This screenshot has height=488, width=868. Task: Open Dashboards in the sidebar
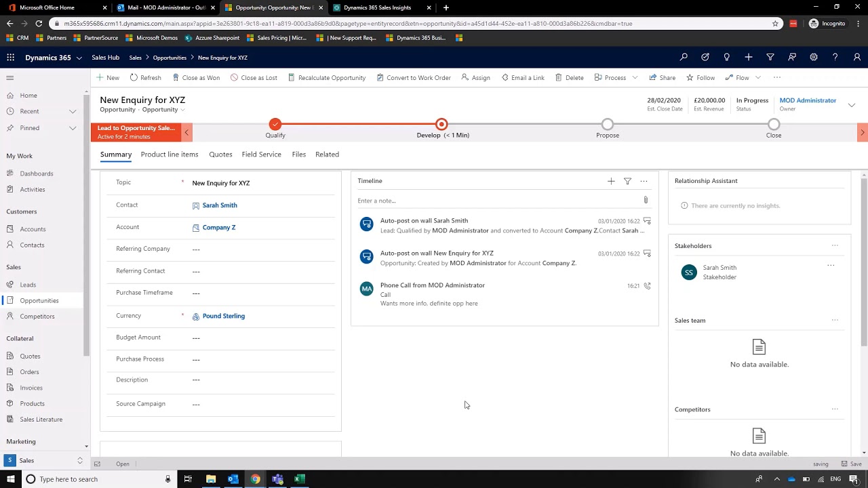coord(37,174)
